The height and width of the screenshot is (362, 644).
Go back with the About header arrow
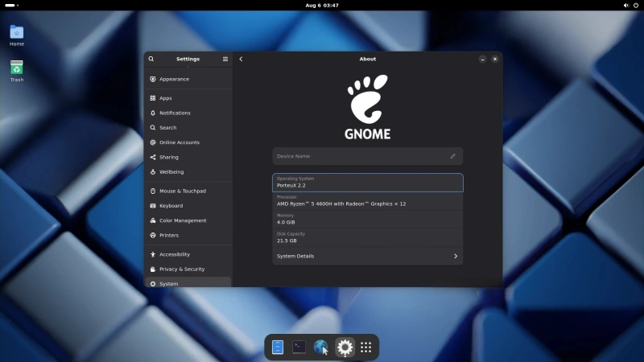coord(241,59)
